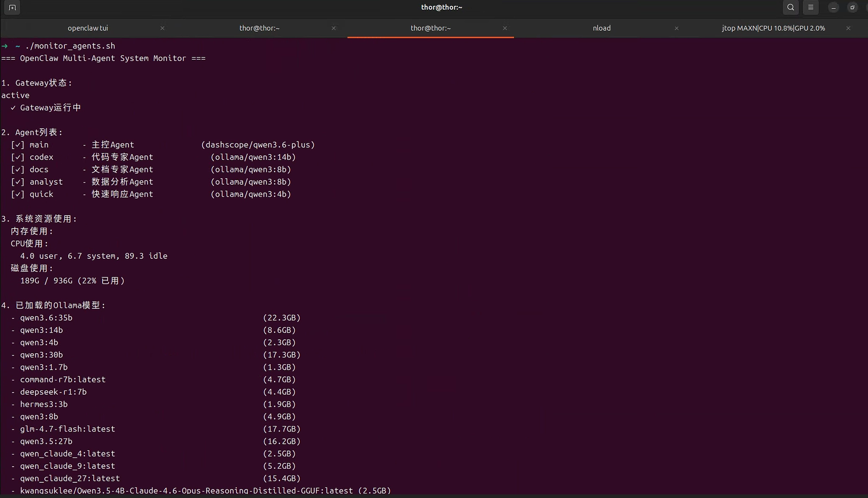Click the checkbox next to codex agent
This screenshot has height=498, width=868.
(17, 157)
